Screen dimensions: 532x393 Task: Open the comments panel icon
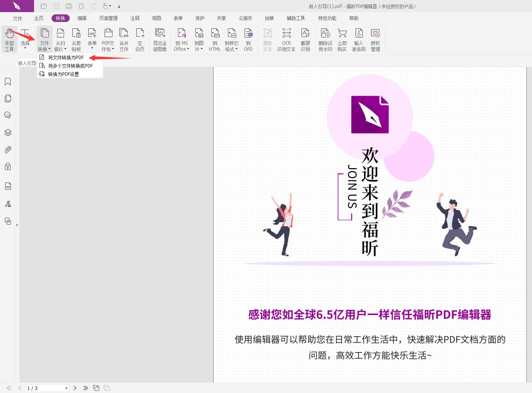[8, 115]
